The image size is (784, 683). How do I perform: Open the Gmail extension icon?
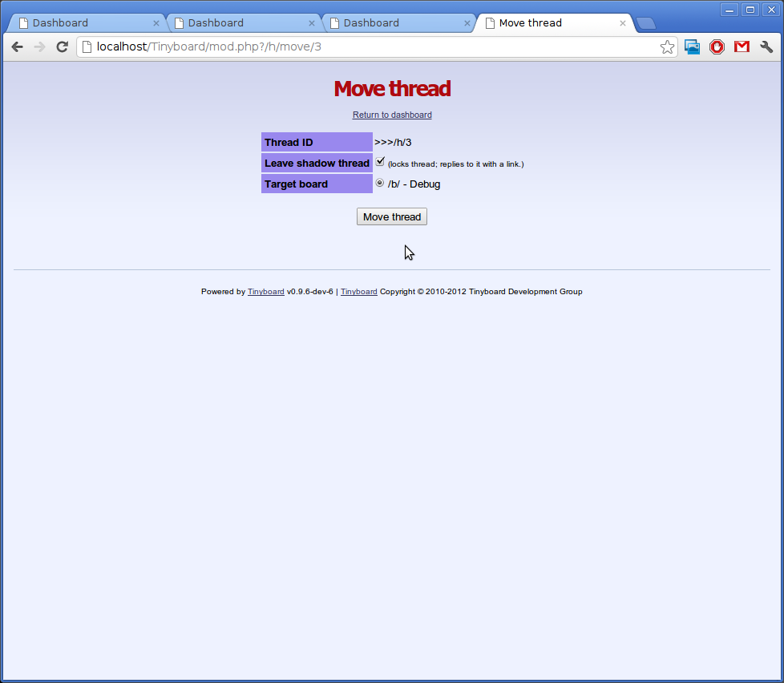(742, 47)
